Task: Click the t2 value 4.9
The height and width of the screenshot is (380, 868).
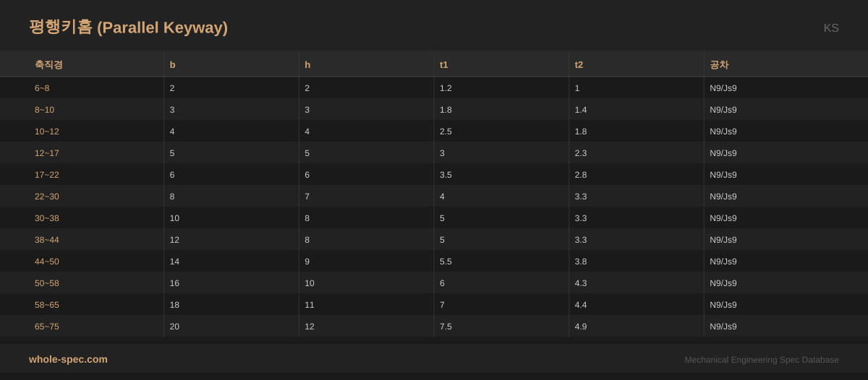Action: coord(581,327)
